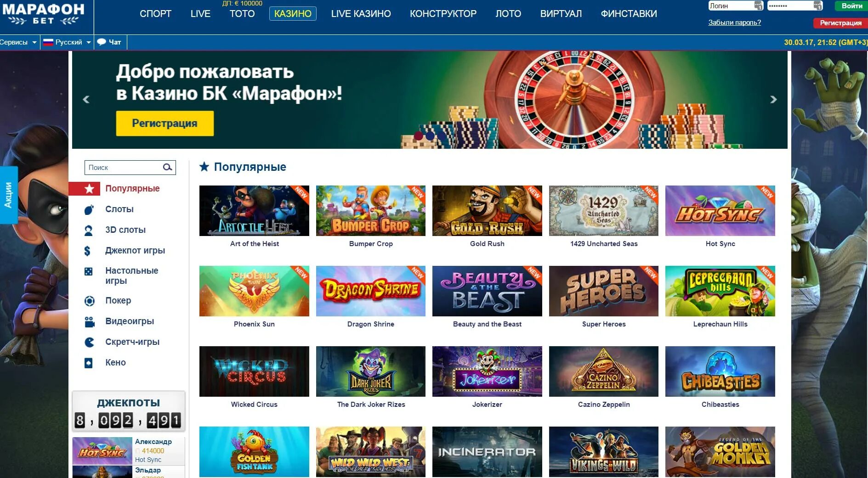
Task: Follow the Забыли пароль? link
Action: (x=734, y=22)
